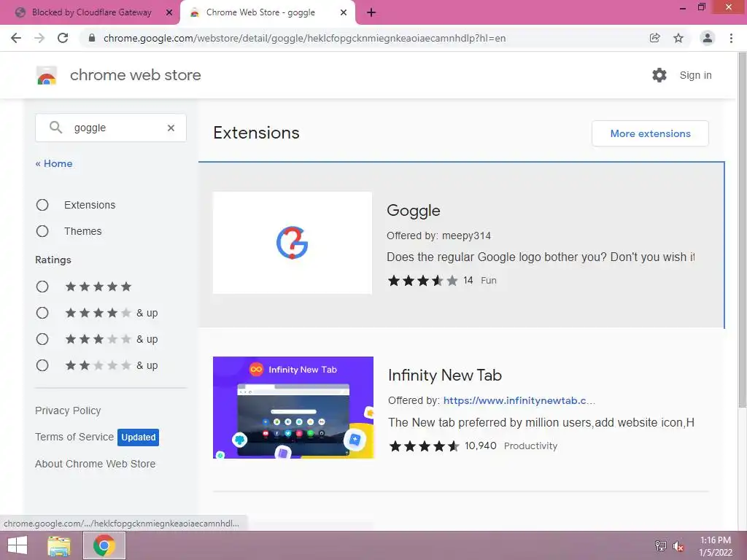The width and height of the screenshot is (747, 560).
Task: Close the Blocked by Cloudflare Gateway tab
Action: coord(169,12)
